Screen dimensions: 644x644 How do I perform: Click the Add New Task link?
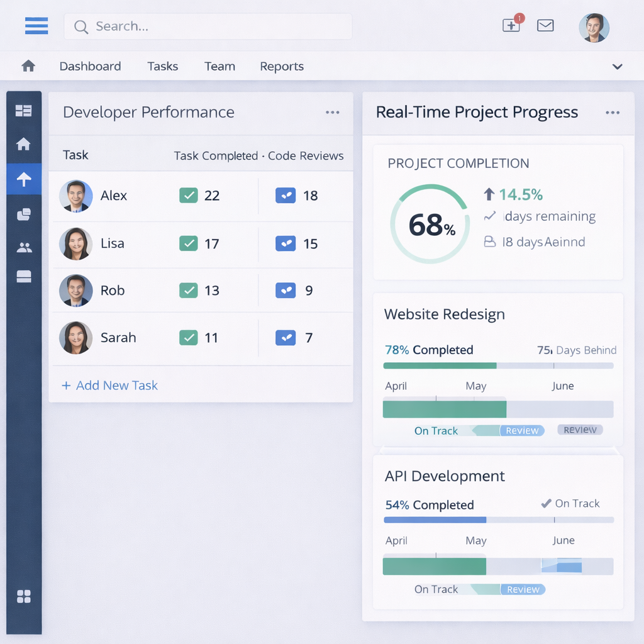tap(110, 386)
